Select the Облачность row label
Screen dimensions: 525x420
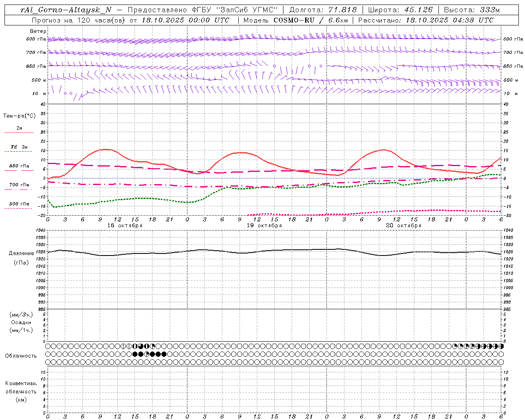pyautogui.click(x=21, y=356)
